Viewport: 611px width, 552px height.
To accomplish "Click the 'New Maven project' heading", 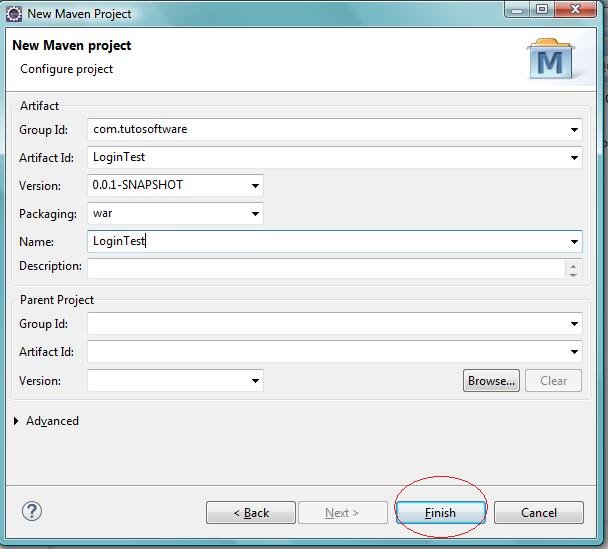I will 72,46.
